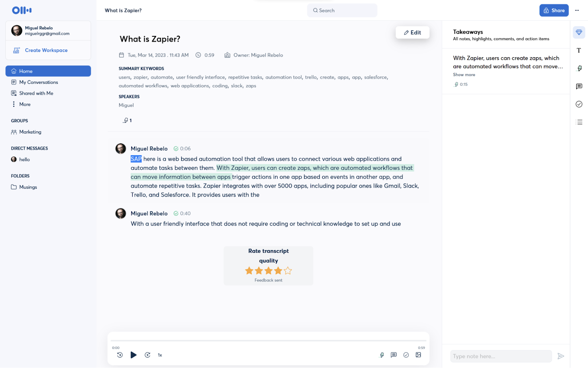The height and width of the screenshot is (368, 588).
Task: Select the text notes T icon
Action: coord(579,50)
